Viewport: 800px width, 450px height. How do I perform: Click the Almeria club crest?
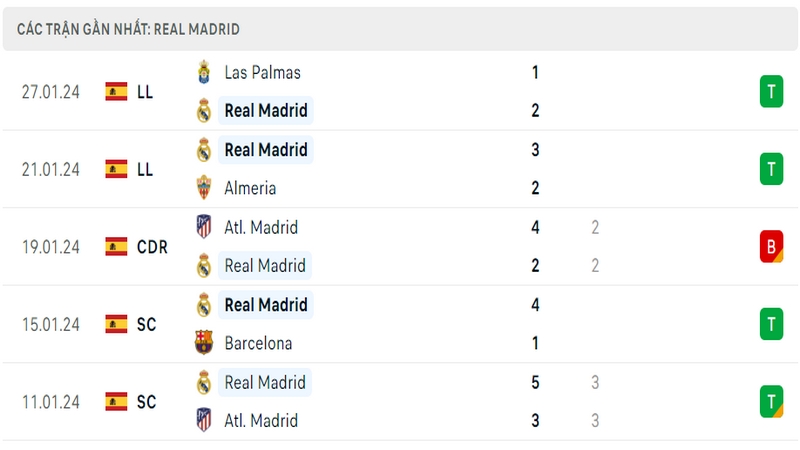pyautogui.click(x=204, y=188)
